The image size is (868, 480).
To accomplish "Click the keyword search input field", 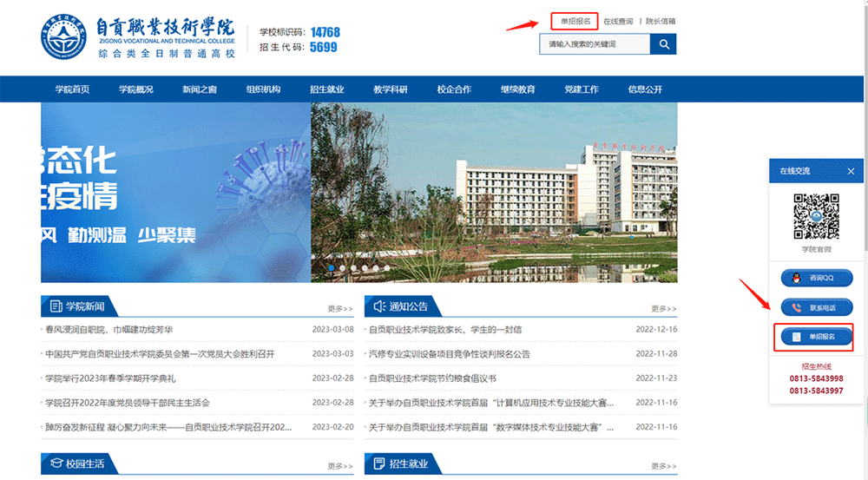I will click(595, 44).
